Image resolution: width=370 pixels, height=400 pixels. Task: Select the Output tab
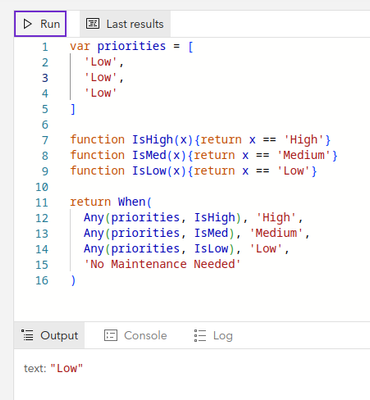pos(49,335)
